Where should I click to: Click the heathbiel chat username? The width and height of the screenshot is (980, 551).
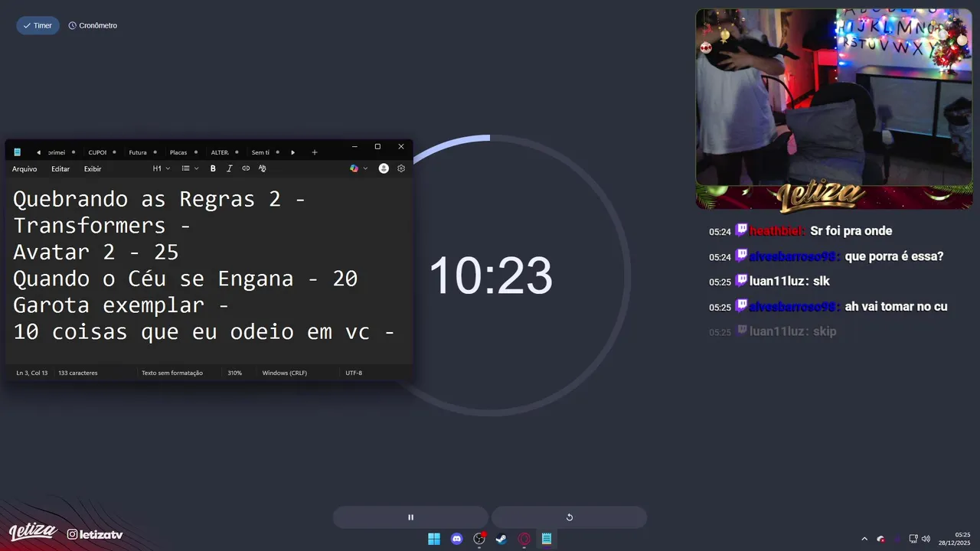(776, 231)
